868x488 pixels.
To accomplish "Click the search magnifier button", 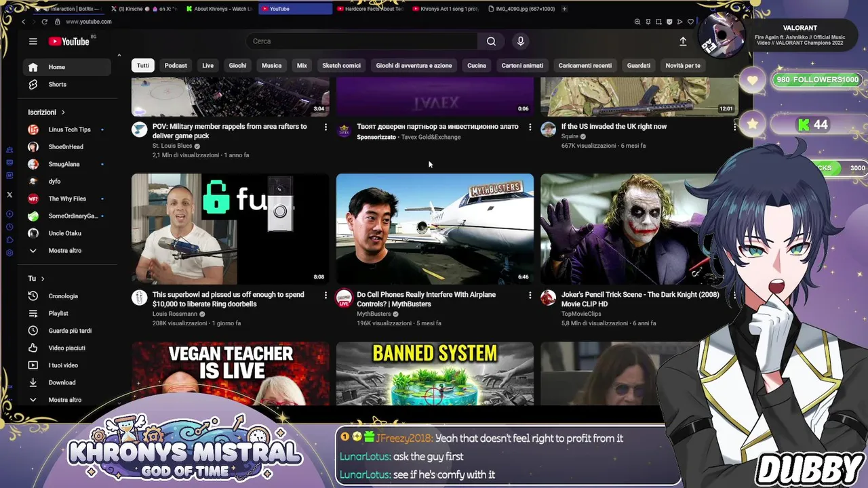I will coord(491,41).
